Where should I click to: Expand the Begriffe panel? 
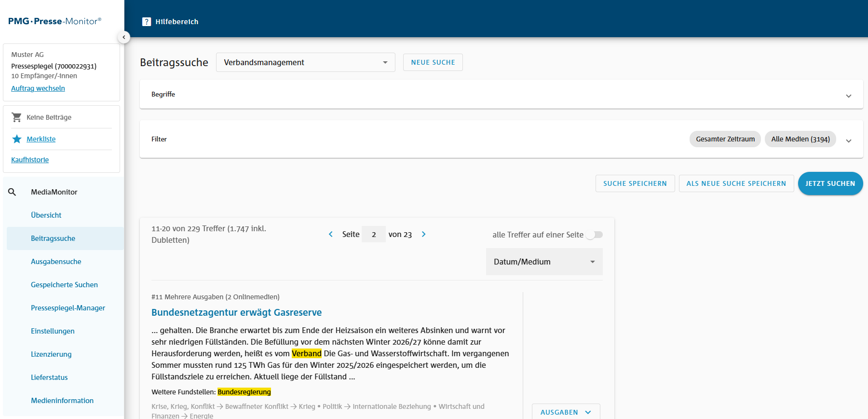tap(848, 96)
